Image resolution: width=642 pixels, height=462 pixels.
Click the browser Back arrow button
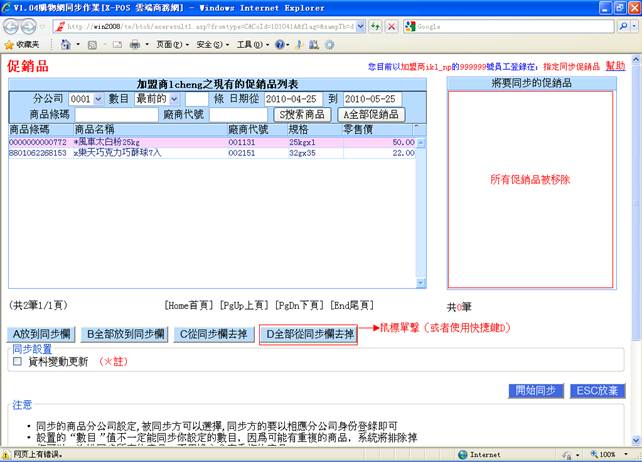13,25
